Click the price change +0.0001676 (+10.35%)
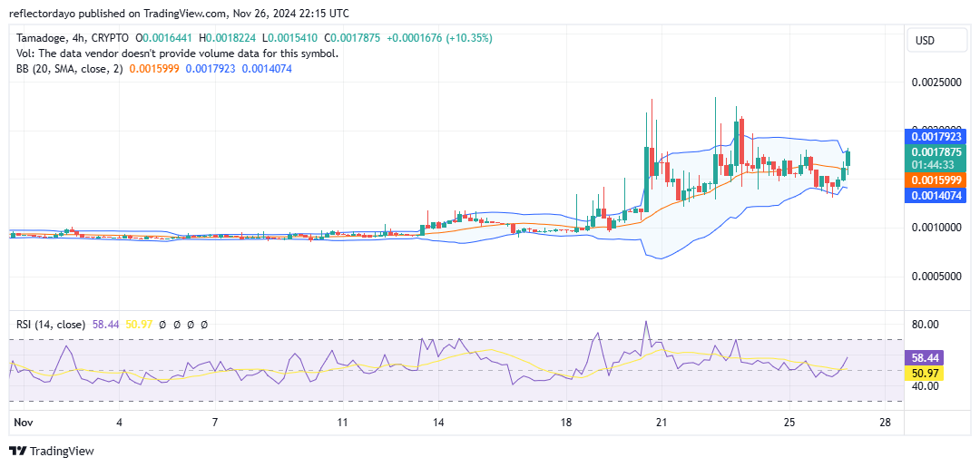The height and width of the screenshot is (467, 980). (439, 38)
